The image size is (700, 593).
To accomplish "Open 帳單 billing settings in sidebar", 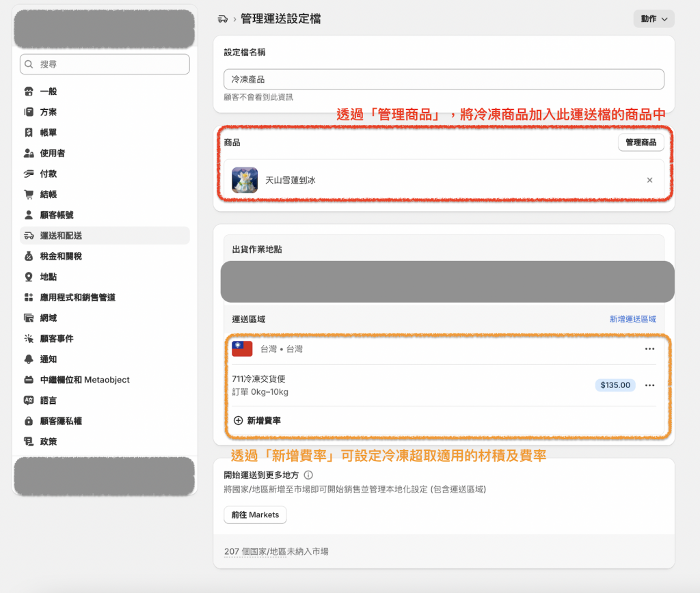I will [48, 133].
